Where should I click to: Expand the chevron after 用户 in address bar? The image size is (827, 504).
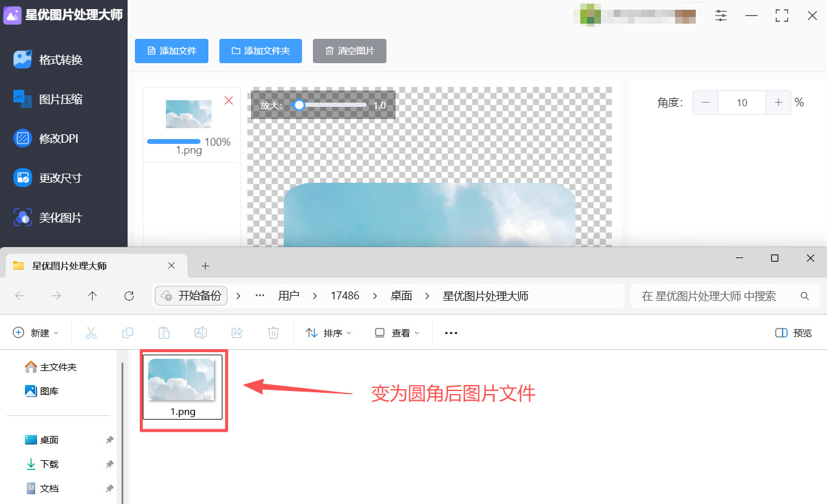315,296
